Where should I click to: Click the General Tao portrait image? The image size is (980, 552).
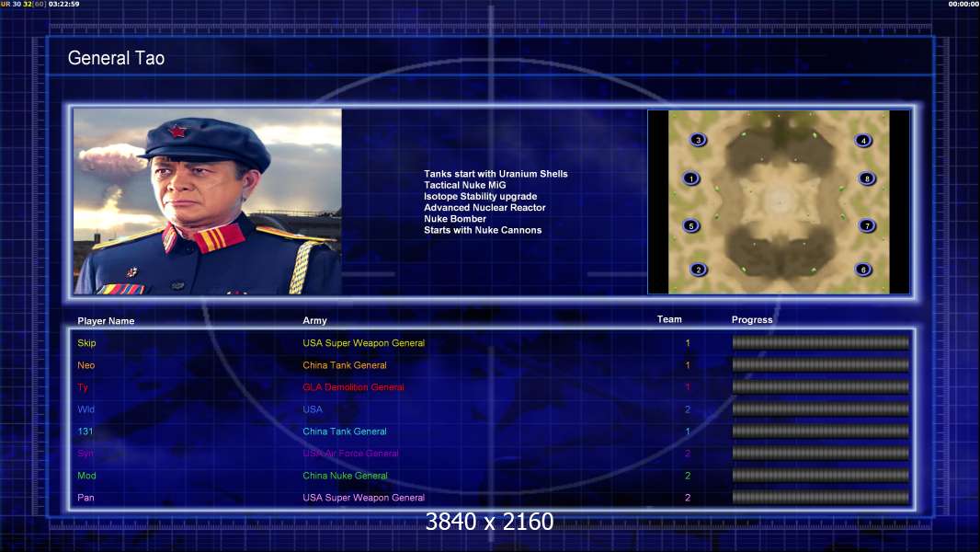tap(208, 201)
